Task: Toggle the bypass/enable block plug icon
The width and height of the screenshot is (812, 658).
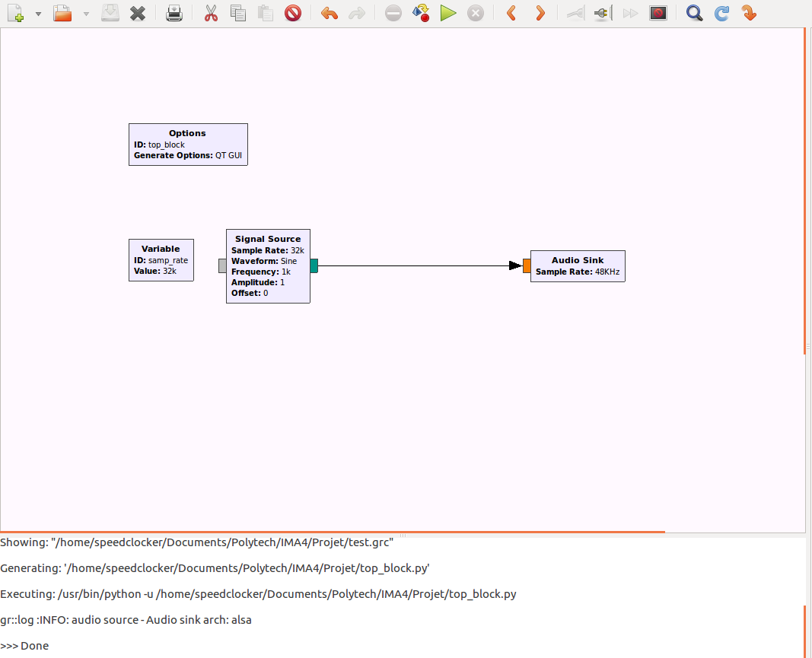Action: [602, 13]
